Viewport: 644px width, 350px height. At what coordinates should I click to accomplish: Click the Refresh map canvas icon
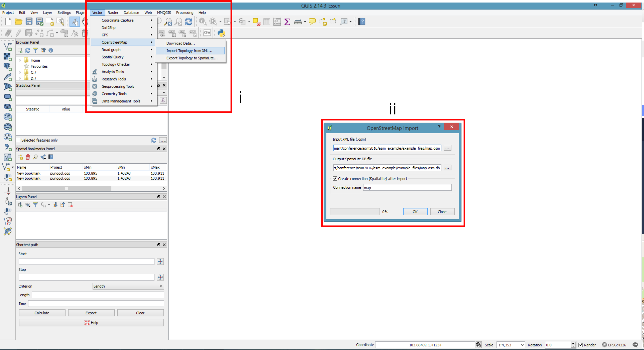pyautogui.click(x=189, y=22)
